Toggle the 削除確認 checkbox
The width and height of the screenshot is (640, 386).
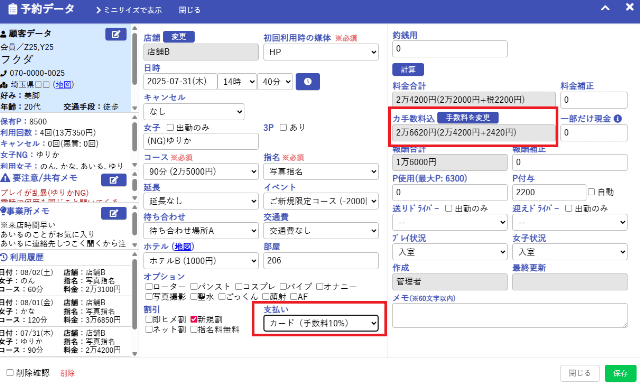(x=10, y=372)
